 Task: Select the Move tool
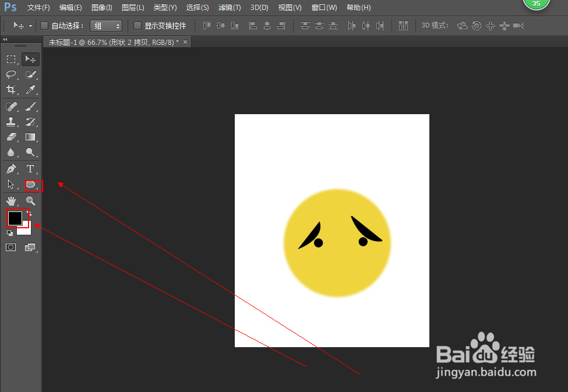pyautogui.click(x=30, y=59)
